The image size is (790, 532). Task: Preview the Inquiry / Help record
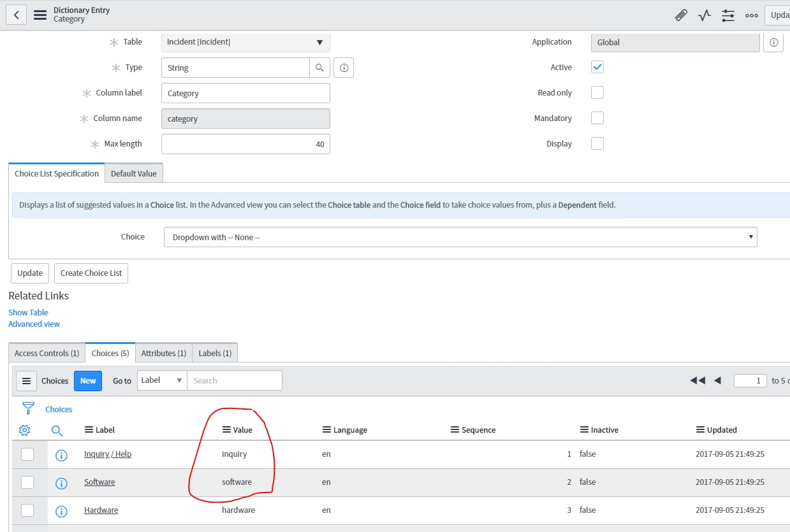(x=61, y=455)
